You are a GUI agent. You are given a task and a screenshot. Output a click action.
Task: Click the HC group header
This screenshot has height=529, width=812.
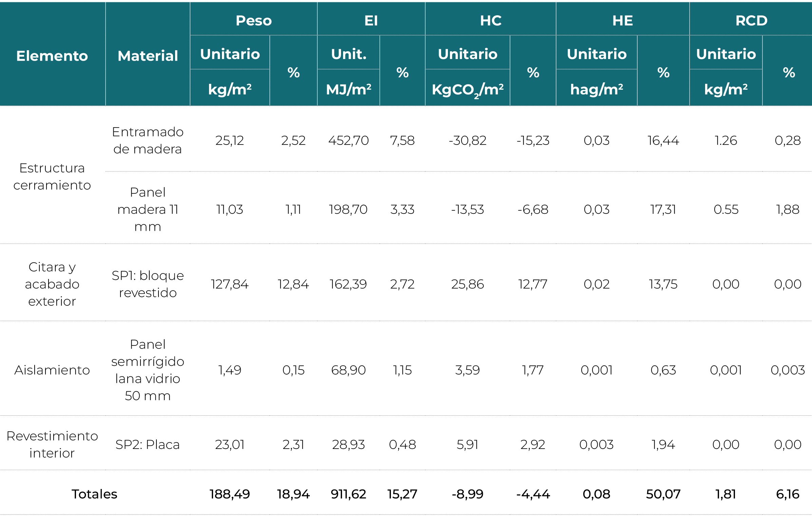point(490,20)
